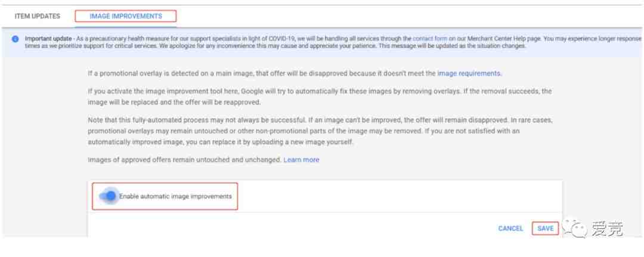Click the Cancel button

coord(510,228)
